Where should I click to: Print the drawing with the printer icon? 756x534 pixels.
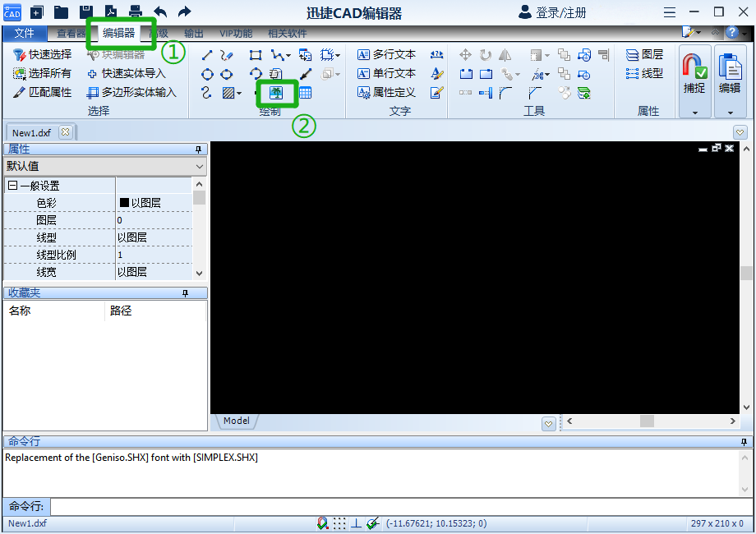136,12
